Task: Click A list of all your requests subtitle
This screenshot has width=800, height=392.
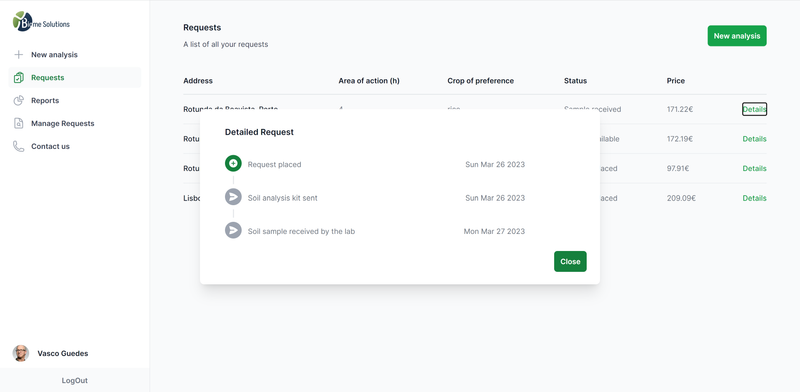Action: (x=226, y=44)
